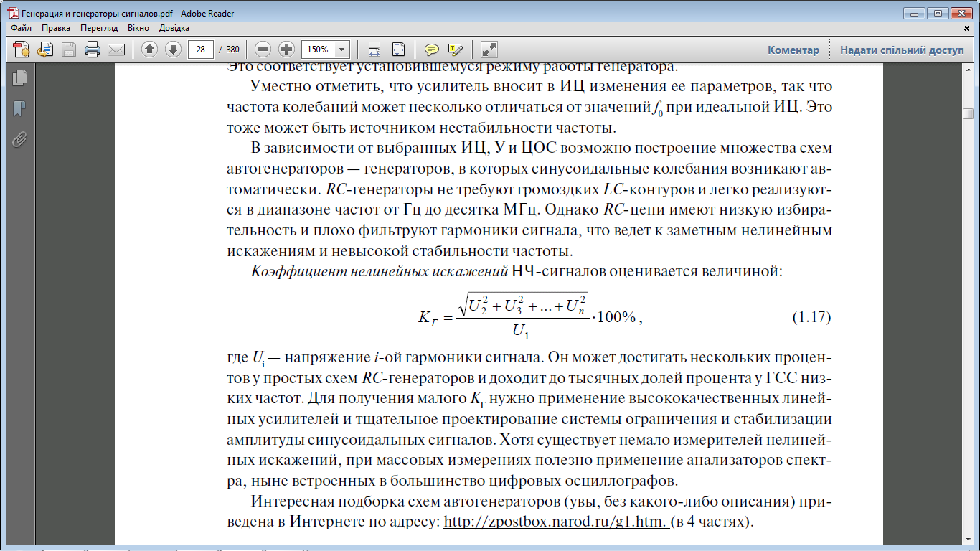Click the page number field showing 28
This screenshot has width=980, height=551.
pyautogui.click(x=200, y=50)
